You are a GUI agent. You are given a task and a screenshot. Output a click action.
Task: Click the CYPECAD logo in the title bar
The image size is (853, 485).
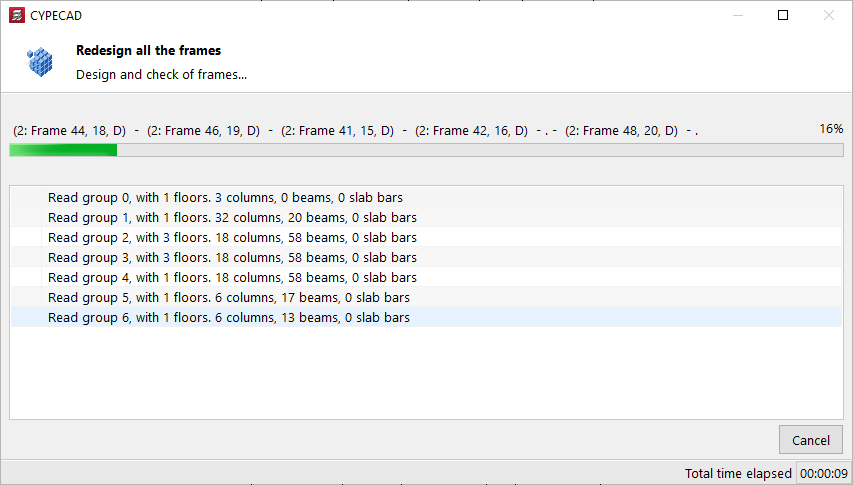[x=16, y=15]
